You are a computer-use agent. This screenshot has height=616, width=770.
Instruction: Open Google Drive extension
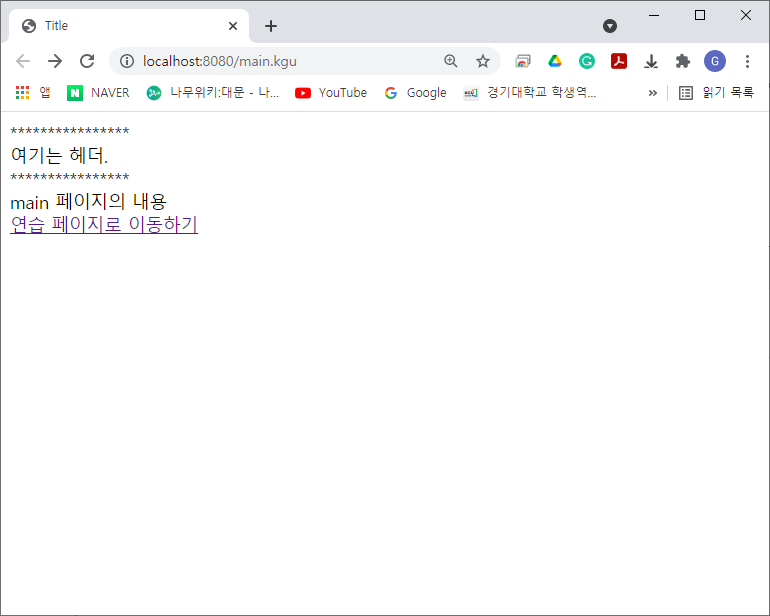555,61
